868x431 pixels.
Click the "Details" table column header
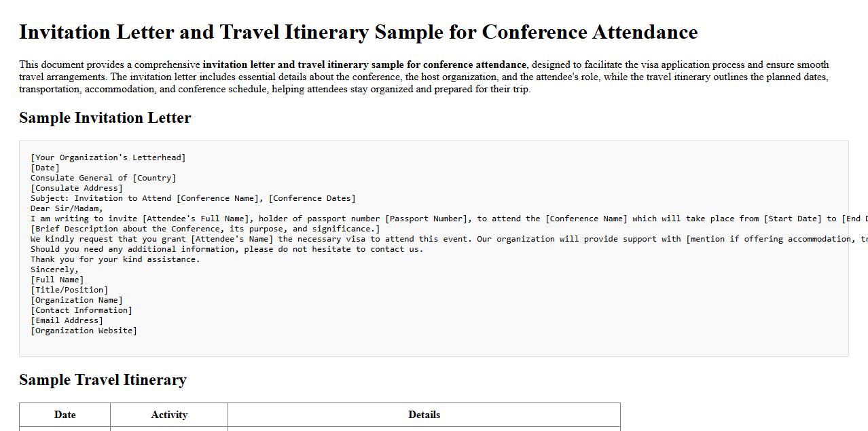pos(424,415)
